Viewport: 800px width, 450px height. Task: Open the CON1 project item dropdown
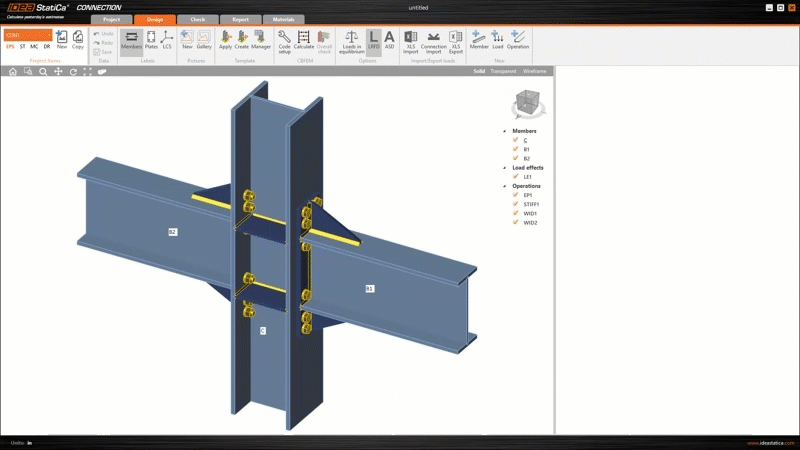click(x=27, y=35)
